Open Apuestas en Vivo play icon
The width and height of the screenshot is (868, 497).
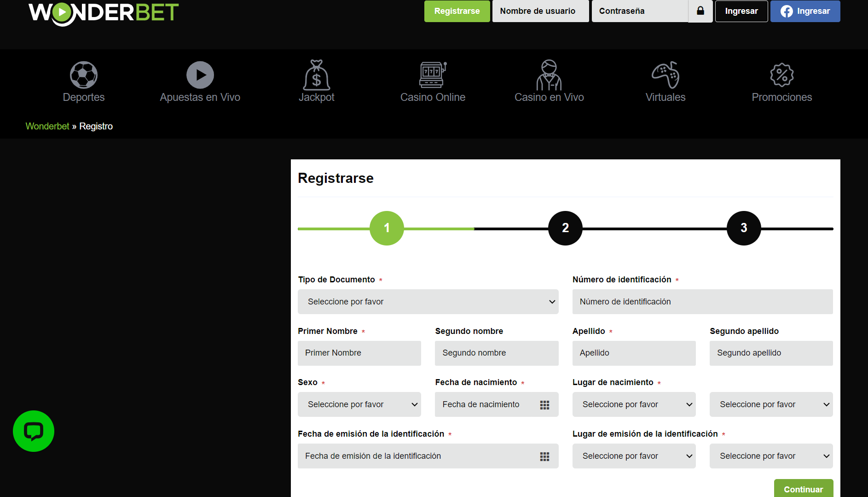click(x=200, y=75)
